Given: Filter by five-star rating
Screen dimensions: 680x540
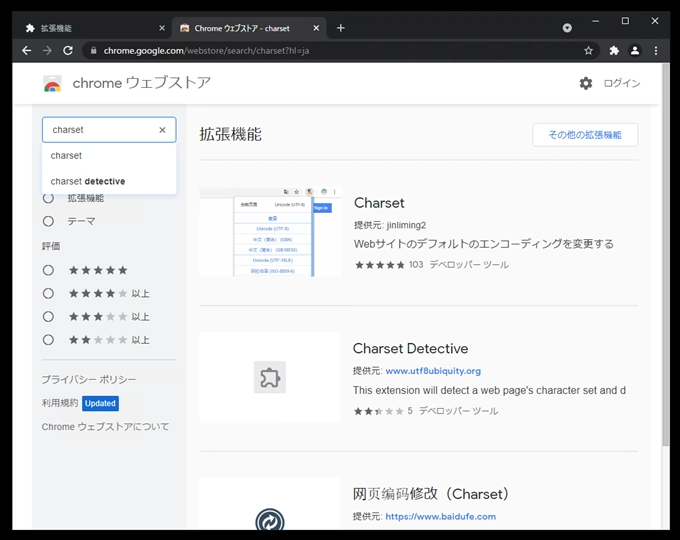Looking at the screenshot, I should (x=48, y=270).
